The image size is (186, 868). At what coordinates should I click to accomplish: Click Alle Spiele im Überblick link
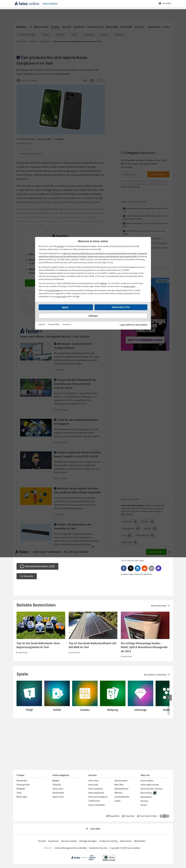pyautogui.click(x=157, y=675)
